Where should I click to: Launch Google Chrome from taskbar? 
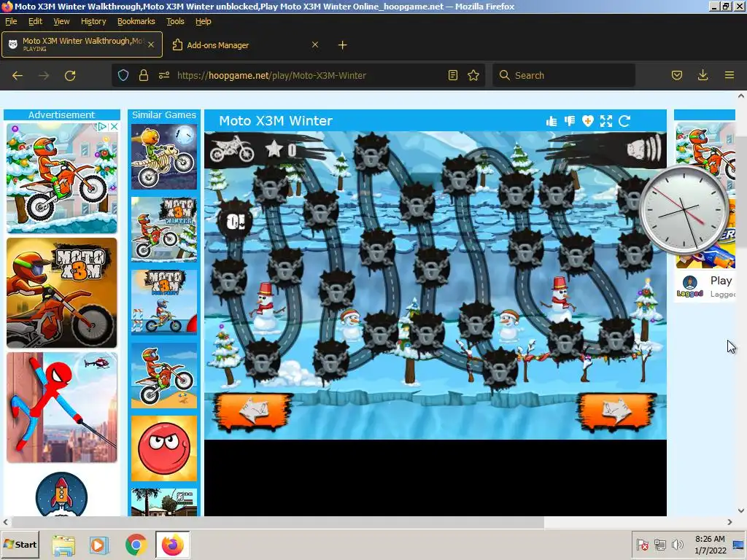tap(136, 545)
